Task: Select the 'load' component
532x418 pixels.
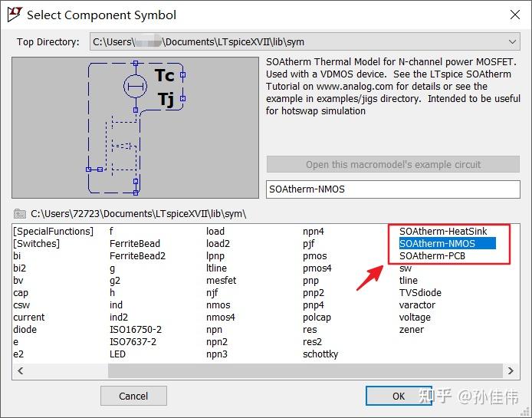Action: (x=215, y=231)
